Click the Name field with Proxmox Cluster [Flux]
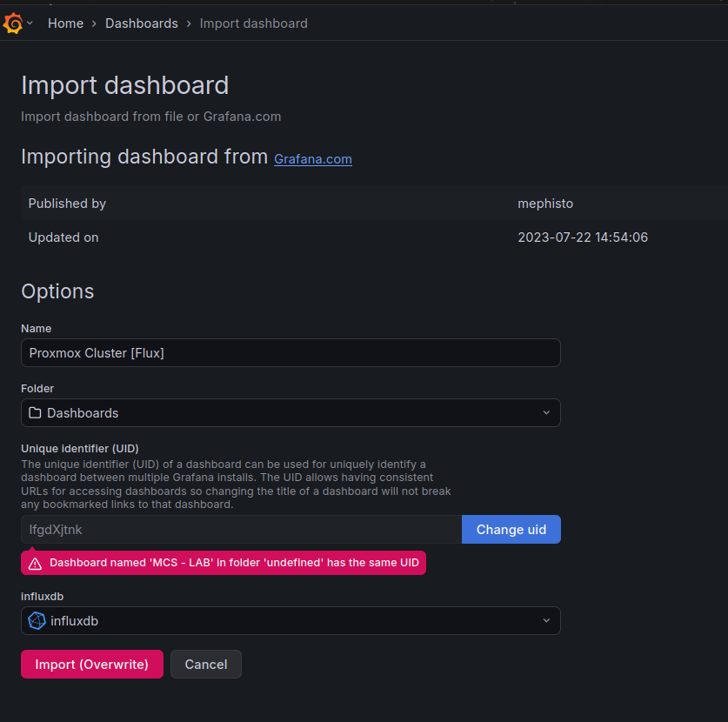This screenshot has height=722, width=728. pos(291,353)
